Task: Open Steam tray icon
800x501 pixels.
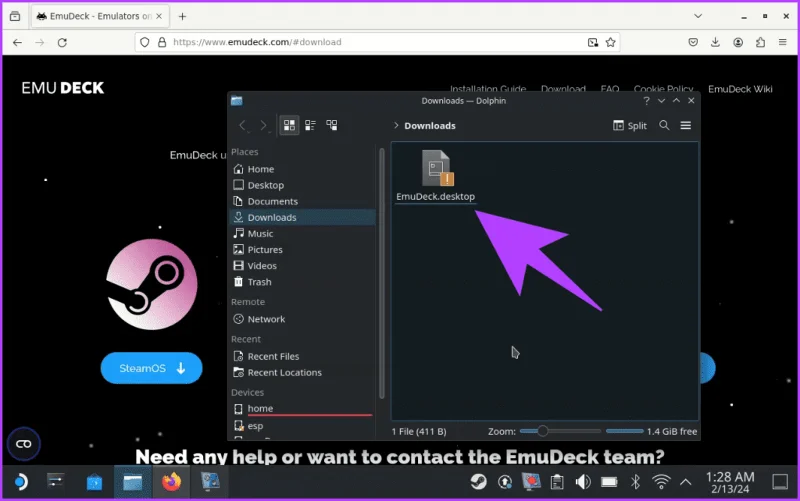Action: [x=478, y=482]
